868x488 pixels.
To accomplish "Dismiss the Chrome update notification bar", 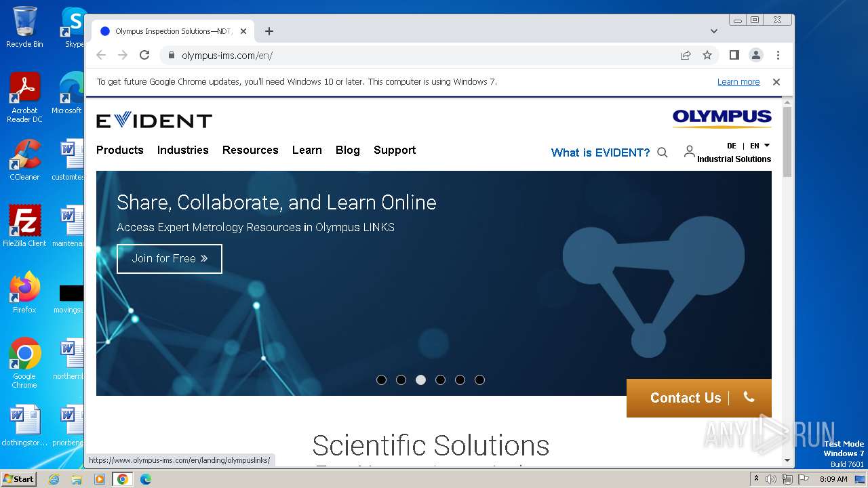I will pos(776,82).
